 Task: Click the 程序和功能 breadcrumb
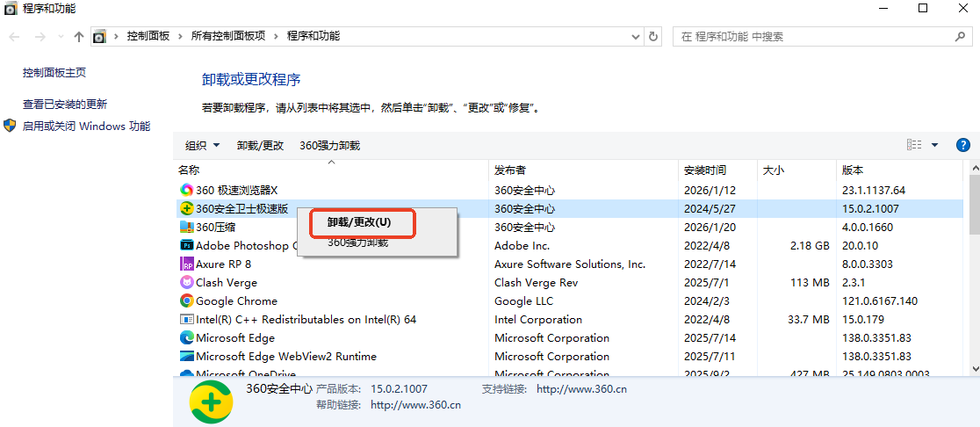pyautogui.click(x=313, y=36)
